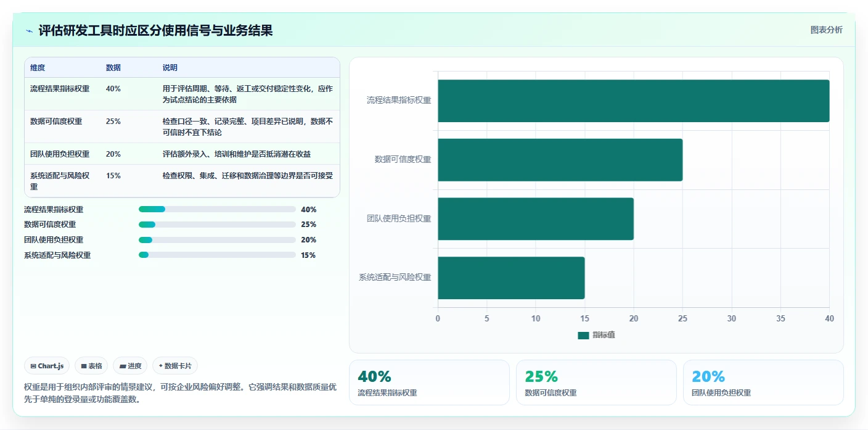Click the 团队使用负担权重 progress bar
Viewport: 868px width, 430px height.
click(x=217, y=240)
